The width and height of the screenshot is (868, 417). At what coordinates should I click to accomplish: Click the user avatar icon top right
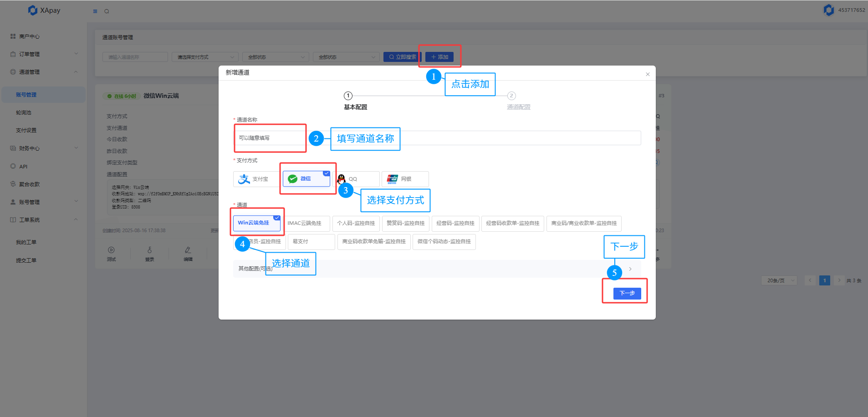tap(828, 10)
